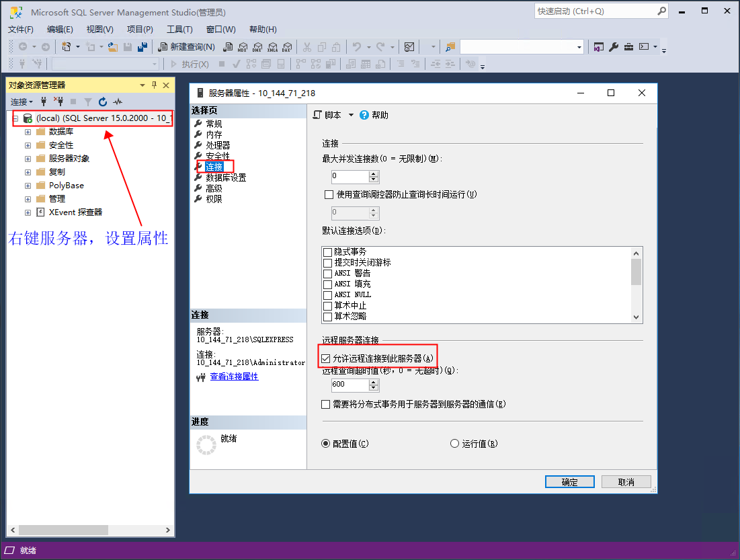Click the OK (确定) button
Screen dimensions: 740x560
click(x=569, y=482)
